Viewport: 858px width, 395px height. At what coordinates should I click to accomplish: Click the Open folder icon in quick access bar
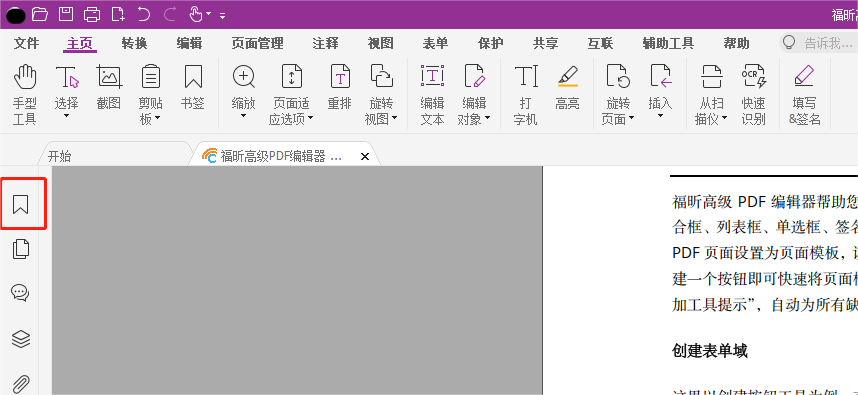click(x=40, y=14)
